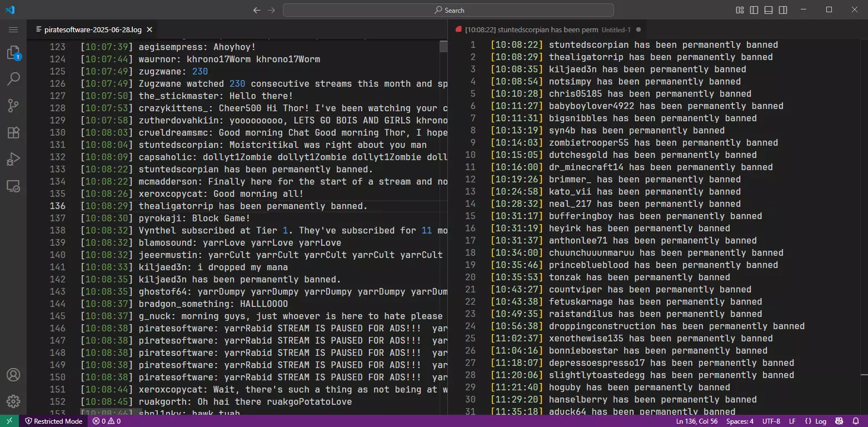Open the Extensions view
This screenshot has height=427, width=868.
[13, 132]
